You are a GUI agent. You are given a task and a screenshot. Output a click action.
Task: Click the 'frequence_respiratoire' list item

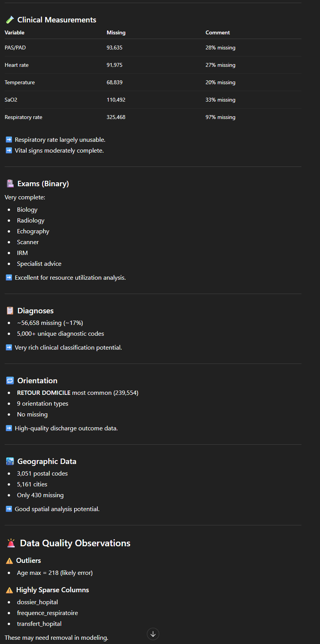point(48,613)
